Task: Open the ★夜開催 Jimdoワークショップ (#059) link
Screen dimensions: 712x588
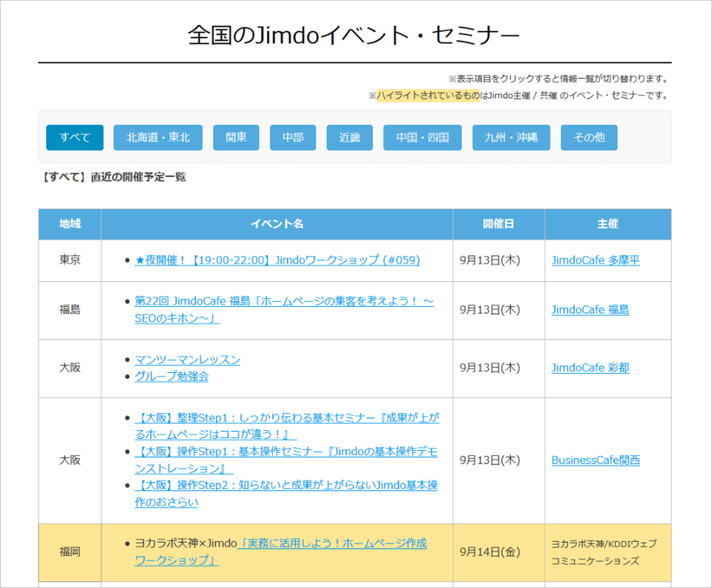Action: point(277,260)
